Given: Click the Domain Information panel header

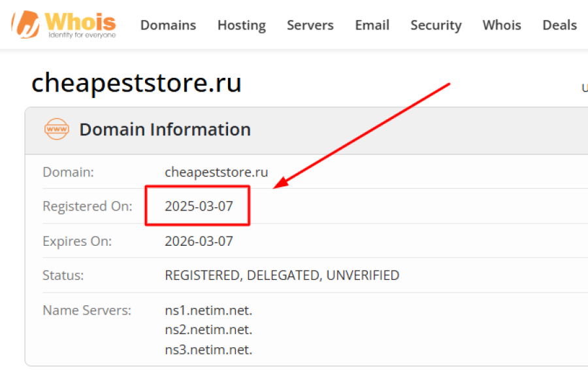Looking at the screenshot, I should point(165,129).
